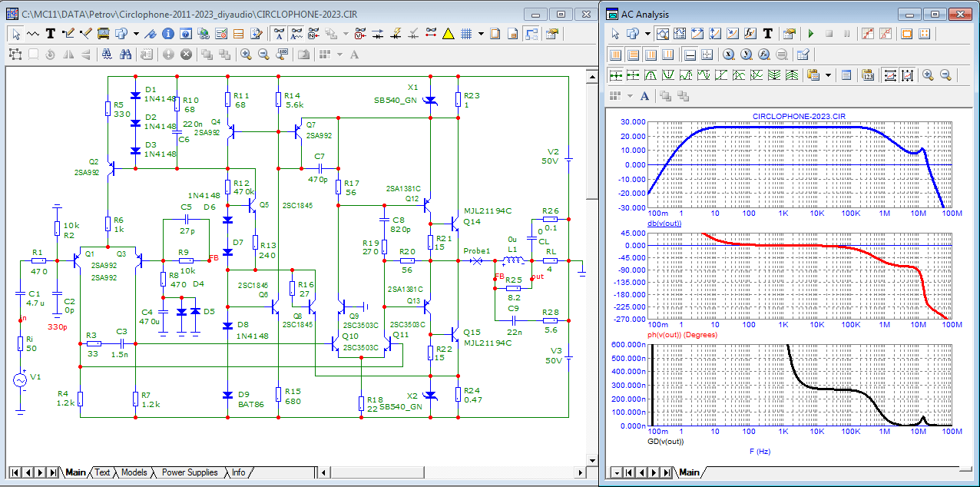Click the lightning bolt current display icon

(x=396, y=34)
